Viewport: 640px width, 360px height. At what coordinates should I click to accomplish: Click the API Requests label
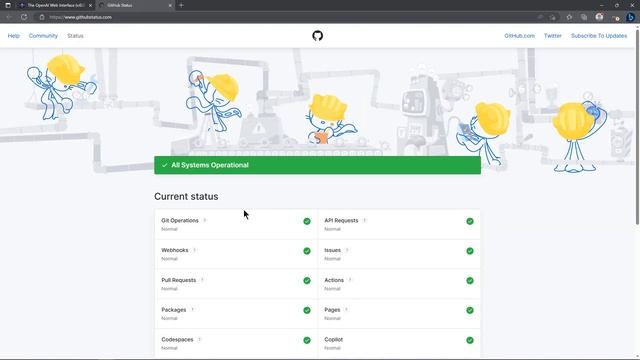341,220
